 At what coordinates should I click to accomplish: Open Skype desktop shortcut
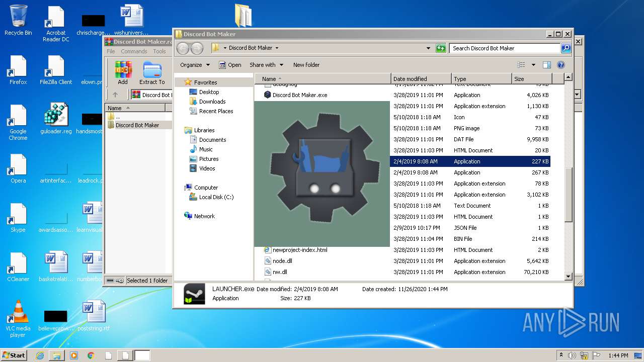(18, 218)
